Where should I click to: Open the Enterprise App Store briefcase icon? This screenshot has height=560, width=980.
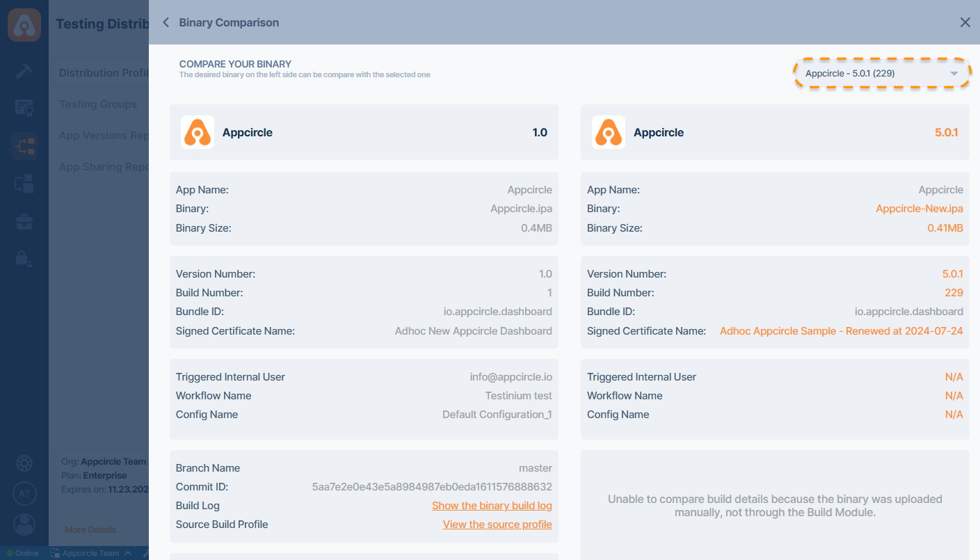point(24,222)
